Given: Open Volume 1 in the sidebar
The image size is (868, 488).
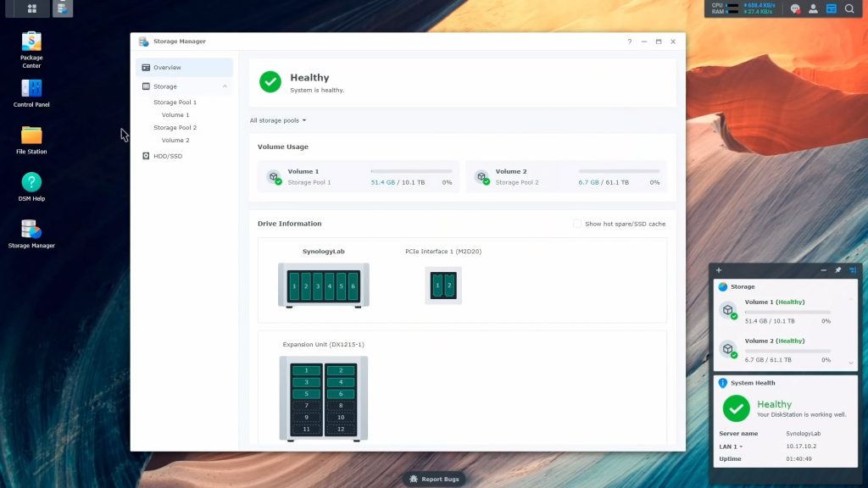Looking at the screenshot, I should 175,115.
